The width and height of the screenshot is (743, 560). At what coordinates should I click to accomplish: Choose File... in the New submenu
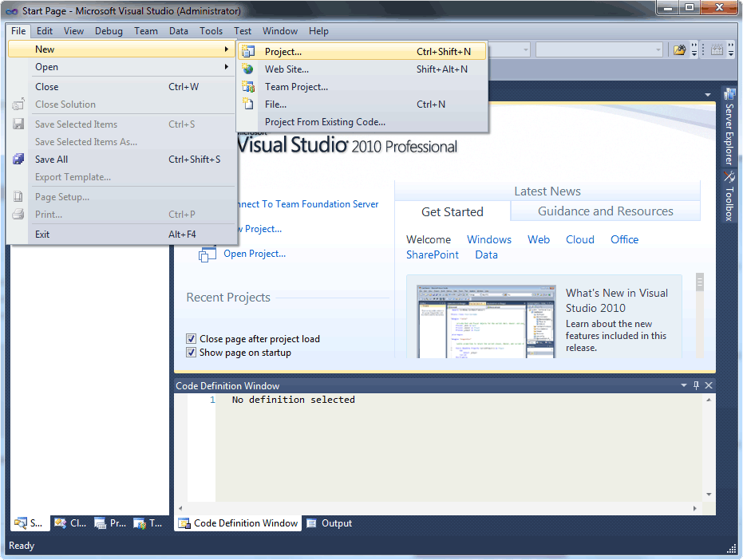(x=362, y=105)
